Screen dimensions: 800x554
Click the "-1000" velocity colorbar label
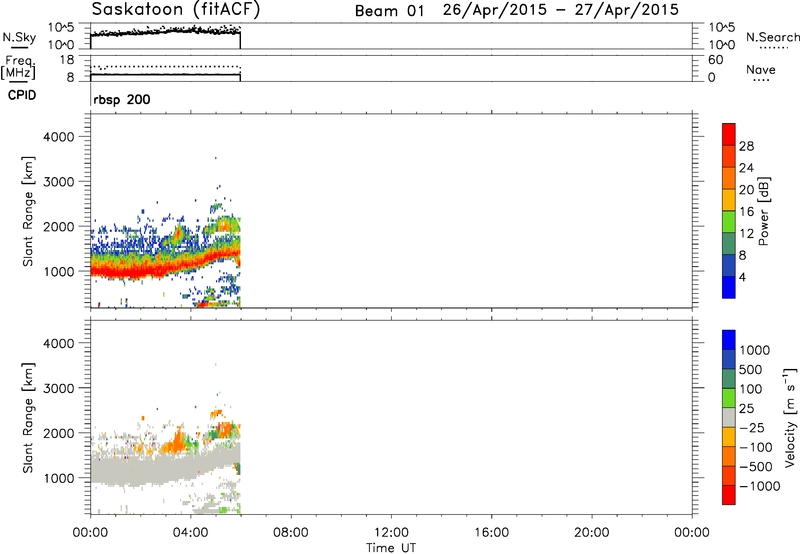760,486
